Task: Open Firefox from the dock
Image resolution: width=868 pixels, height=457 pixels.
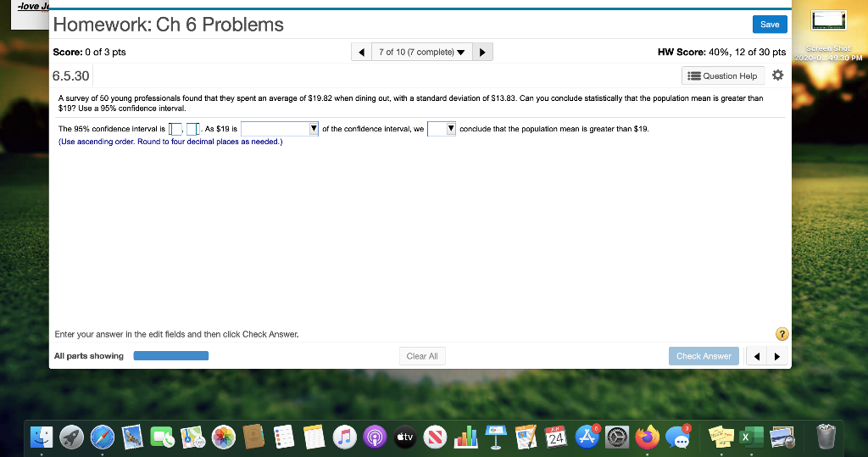Action: 647,437
